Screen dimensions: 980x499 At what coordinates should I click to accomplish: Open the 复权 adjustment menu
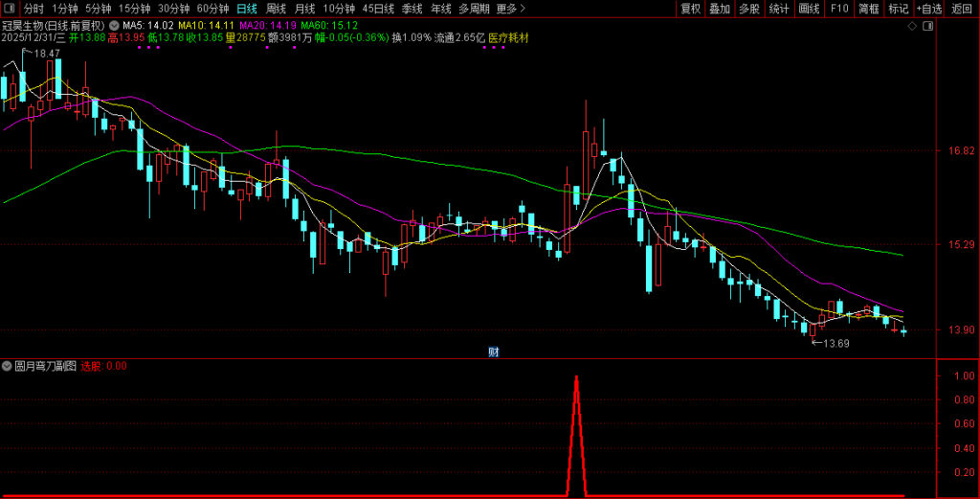pos(690,9)
